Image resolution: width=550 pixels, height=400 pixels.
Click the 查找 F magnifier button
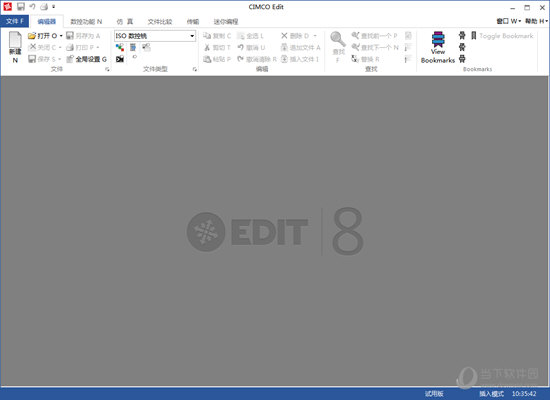[338, 47]
